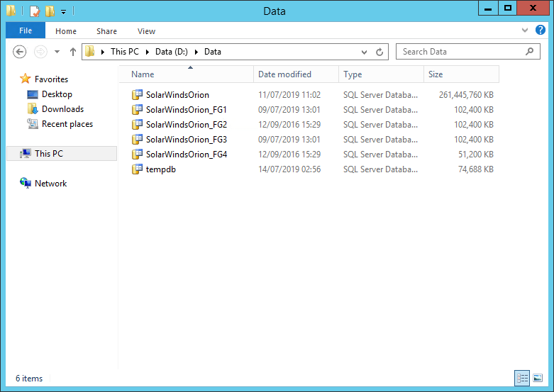Click the New folder icon in title bar

pos(50,11)
